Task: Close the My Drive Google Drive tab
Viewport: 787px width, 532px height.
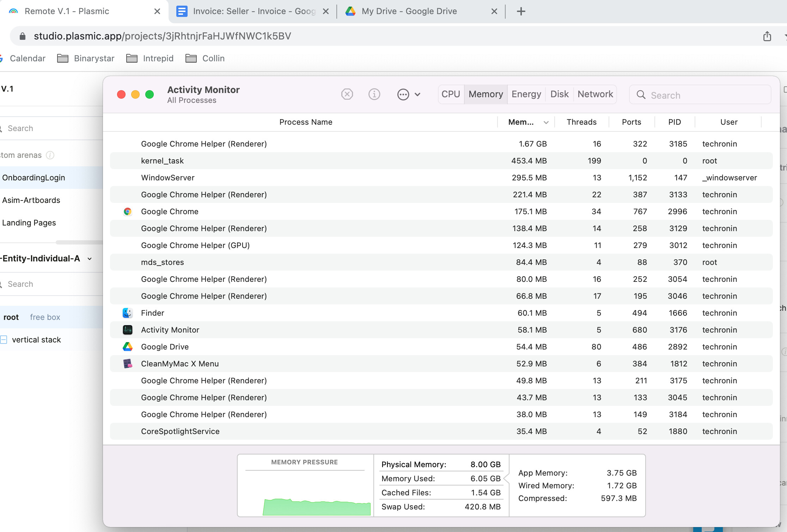Action: (494, 11)
